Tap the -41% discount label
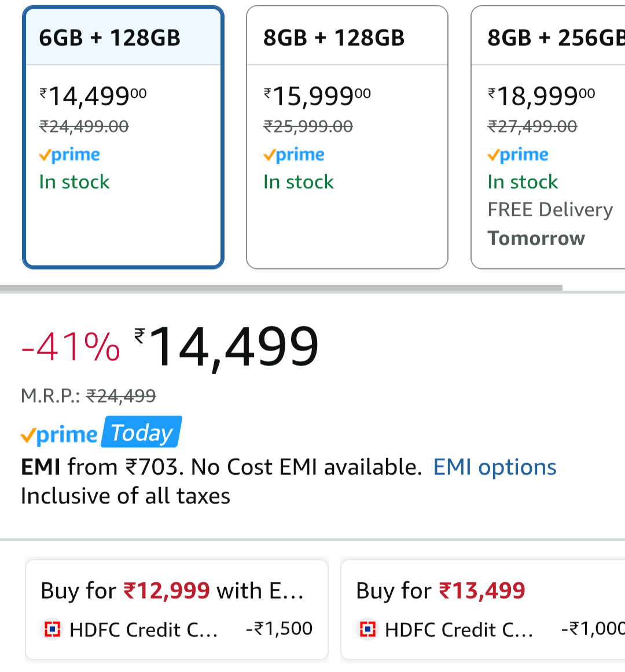 point(71,347)
